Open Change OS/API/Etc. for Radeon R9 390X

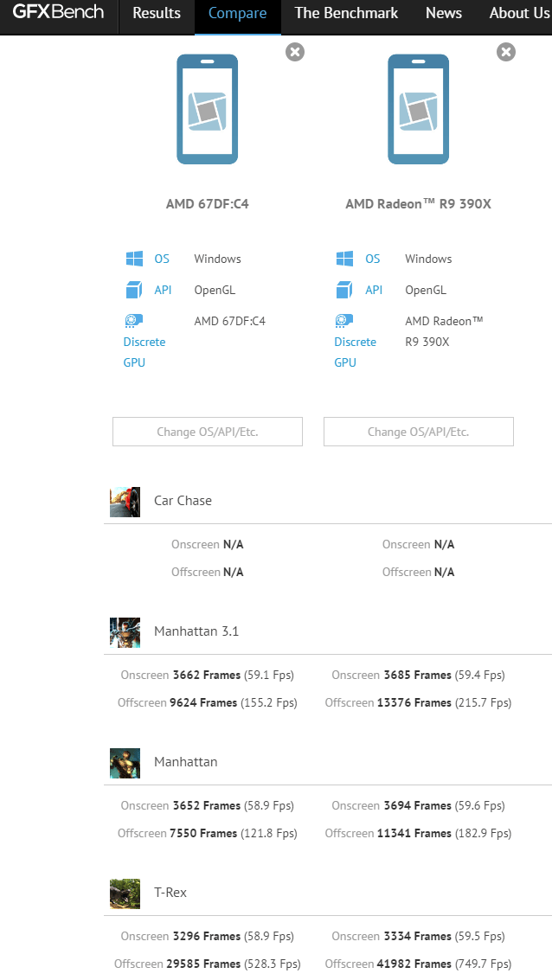coord(419,432)
